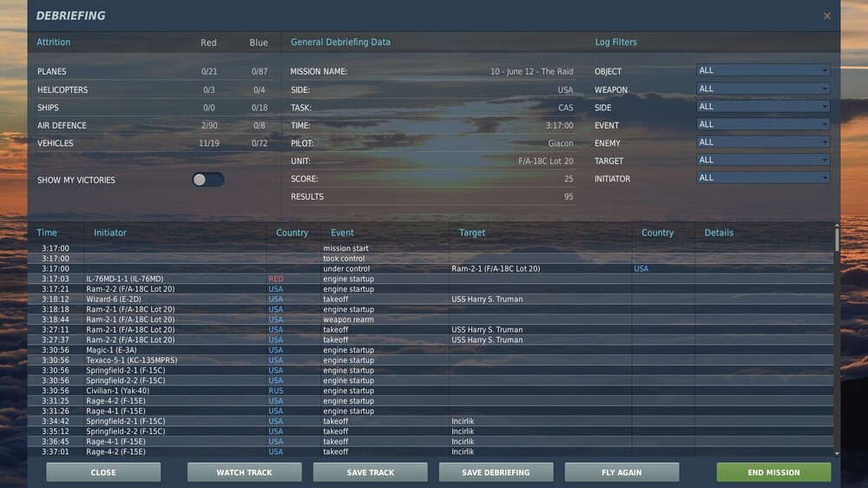Click the Event column header
868x488 pixels.
342,233
